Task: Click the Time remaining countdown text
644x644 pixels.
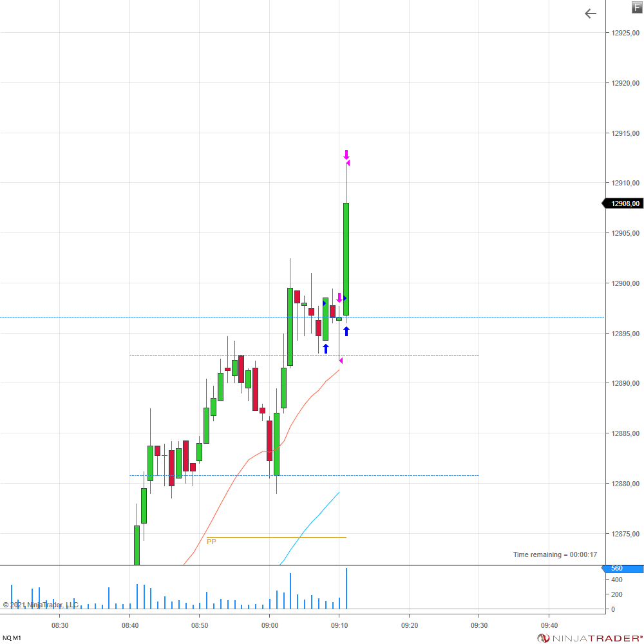Action: coord(554,554)
